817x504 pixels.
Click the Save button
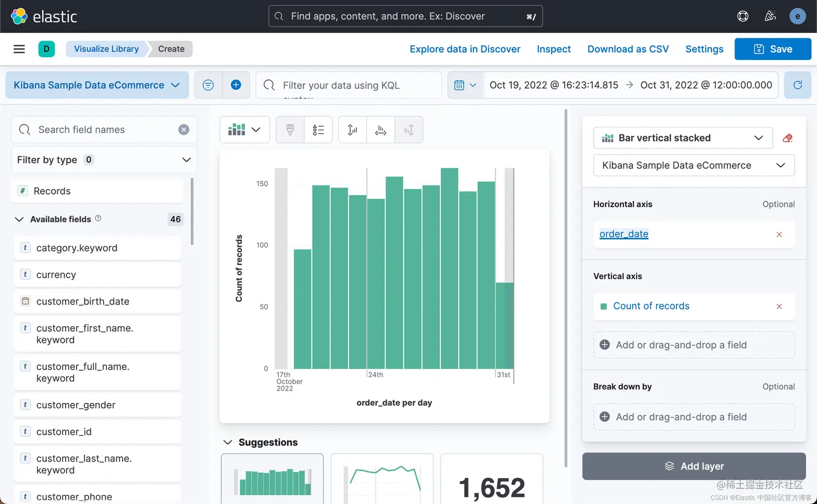pyautogui.click(x=773, y=49)
